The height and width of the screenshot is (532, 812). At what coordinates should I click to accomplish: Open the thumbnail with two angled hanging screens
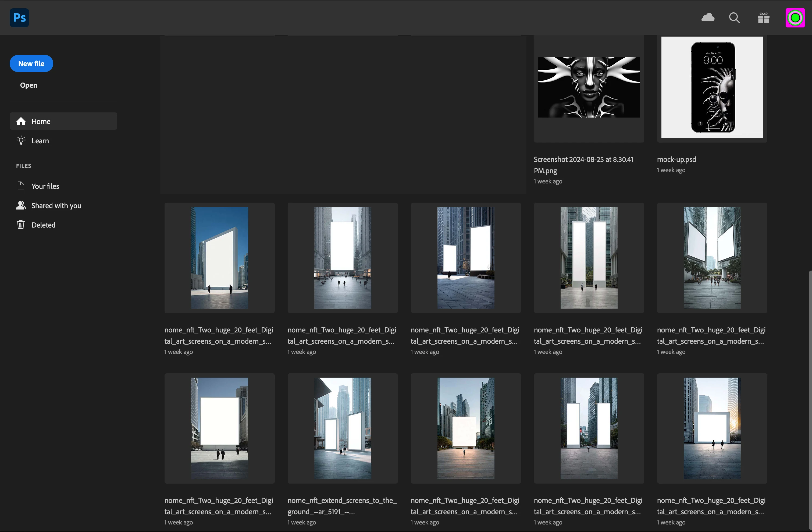coord(712,258)
